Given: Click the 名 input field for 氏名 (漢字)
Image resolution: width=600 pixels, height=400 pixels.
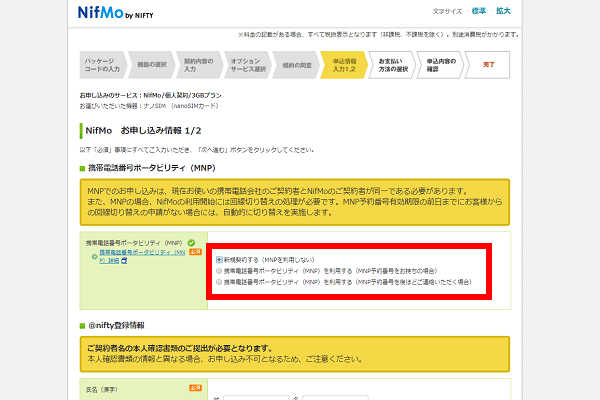Looking at the screenshot, I should 335,398.
